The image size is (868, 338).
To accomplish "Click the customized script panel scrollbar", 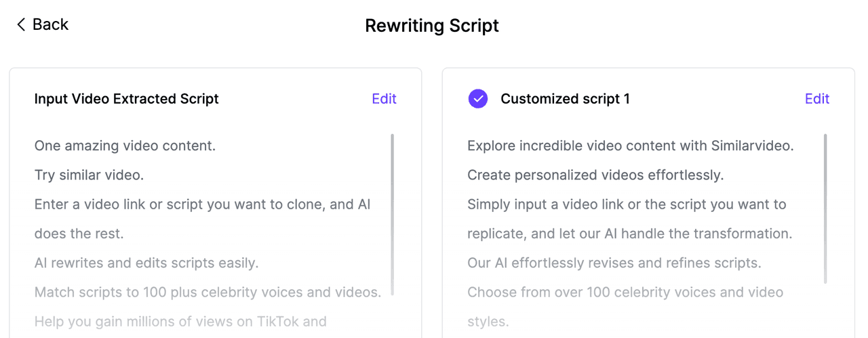I will [825, 209].
